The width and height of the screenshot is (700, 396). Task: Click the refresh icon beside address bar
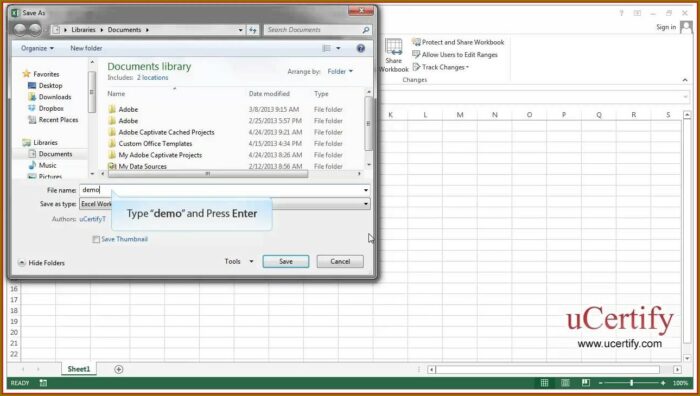tap(253, 30)
